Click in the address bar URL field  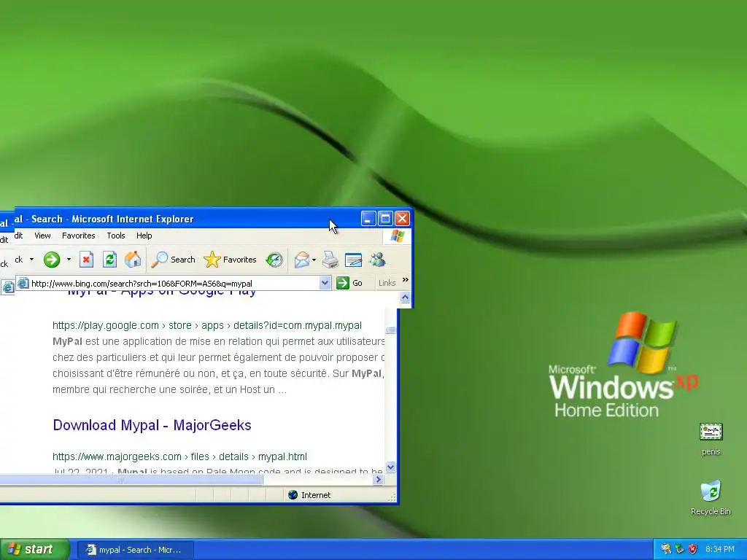[174, 284]
